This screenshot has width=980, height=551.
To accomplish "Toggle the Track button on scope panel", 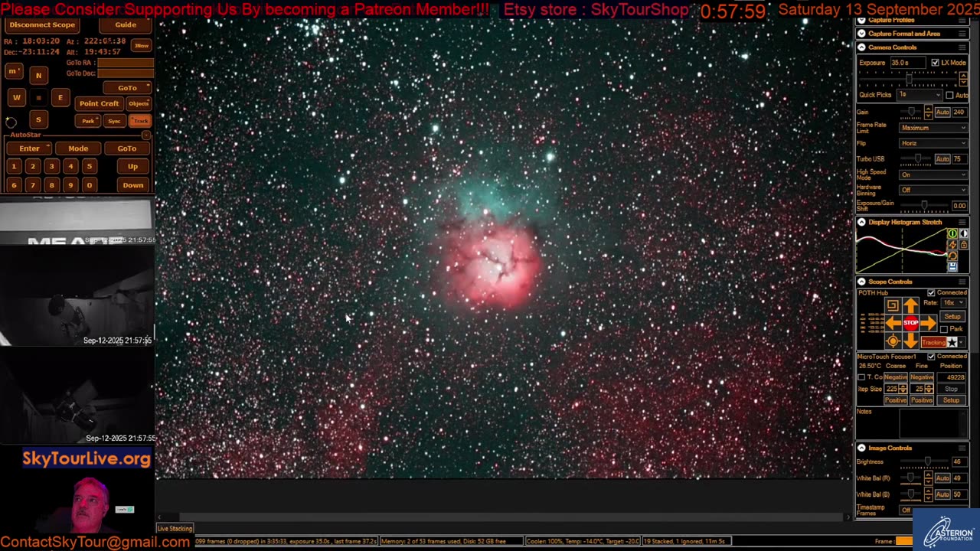I will (140, 121).
